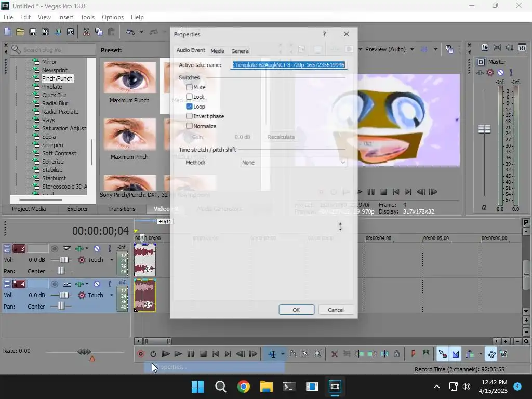This screenshot has height=399, width=532.
Task: Click the Insert Region green icon
Action: coord(426,354)
